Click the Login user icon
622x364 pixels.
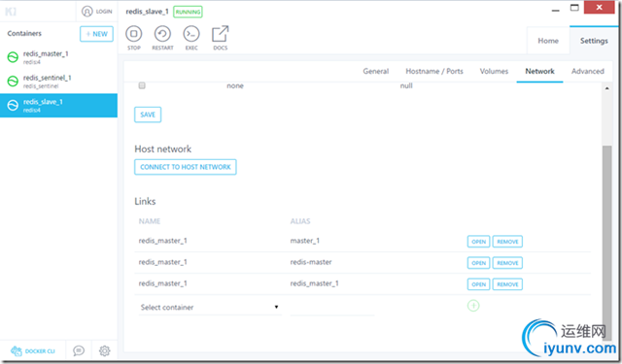pyautogui.click(x=86, y=12)
